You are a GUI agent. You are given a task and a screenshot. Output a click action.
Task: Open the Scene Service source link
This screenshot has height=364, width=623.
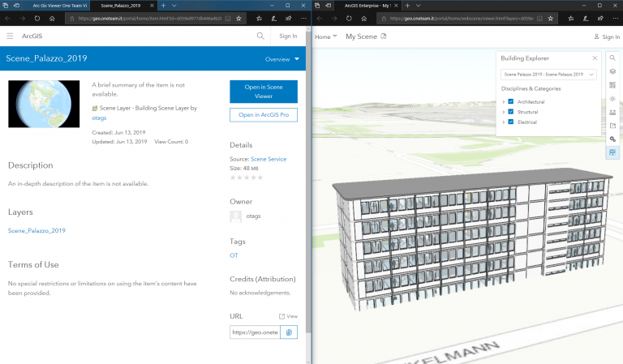coord(269,159)
